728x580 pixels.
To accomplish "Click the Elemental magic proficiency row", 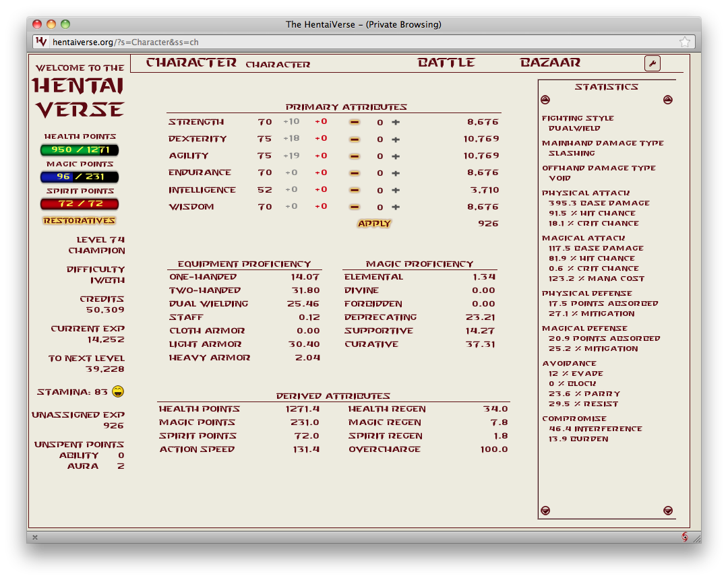I will (420, 277).
